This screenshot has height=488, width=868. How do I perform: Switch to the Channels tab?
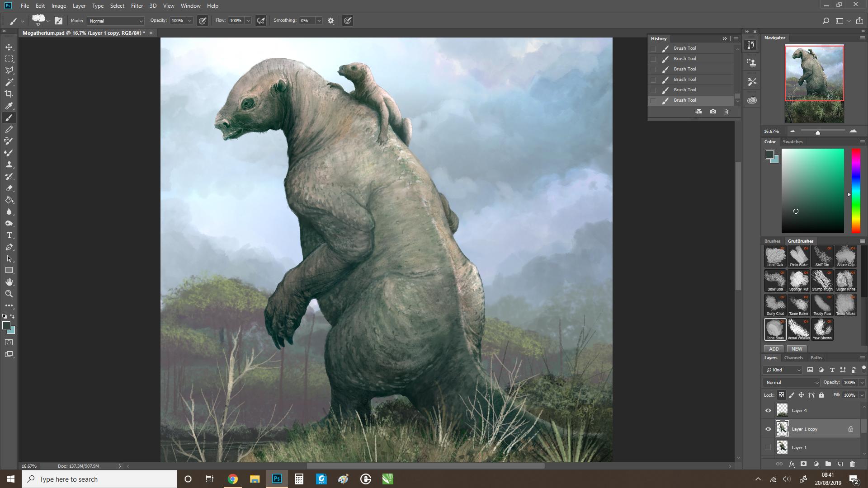click(793, 357)
